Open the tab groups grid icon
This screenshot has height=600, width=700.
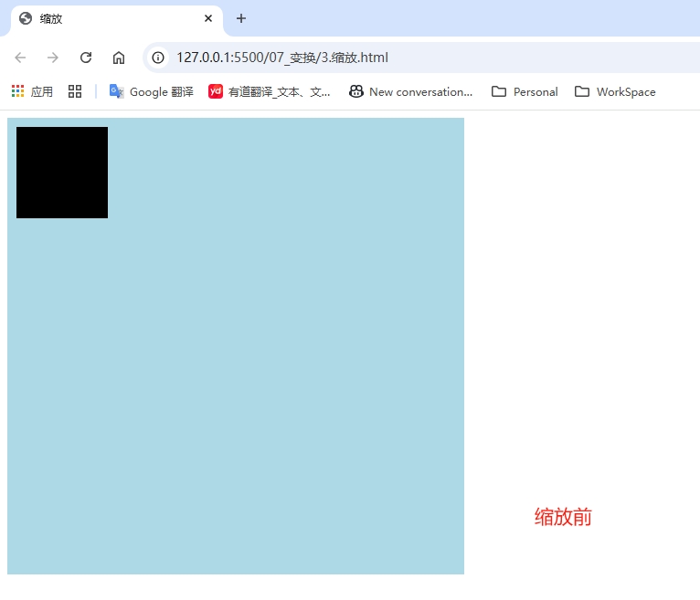pos(75,91)
